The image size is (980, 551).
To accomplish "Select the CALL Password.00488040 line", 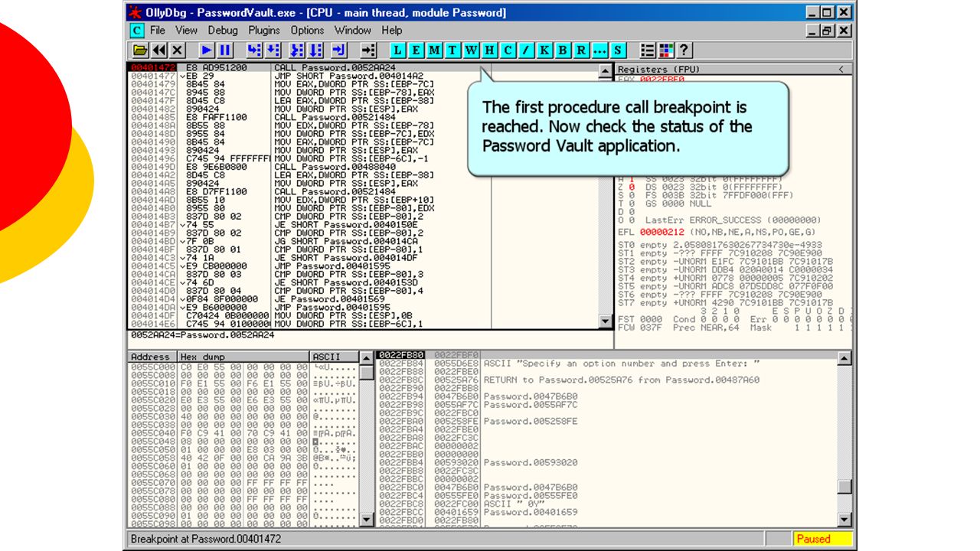I will tap(363, 166).
